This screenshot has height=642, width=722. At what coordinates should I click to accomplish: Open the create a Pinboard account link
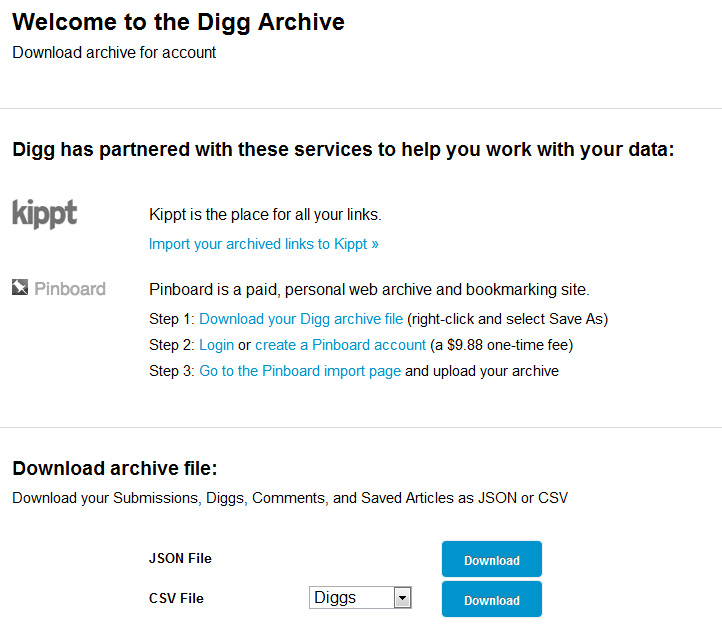pyautogui.click(x=340, y=345)
